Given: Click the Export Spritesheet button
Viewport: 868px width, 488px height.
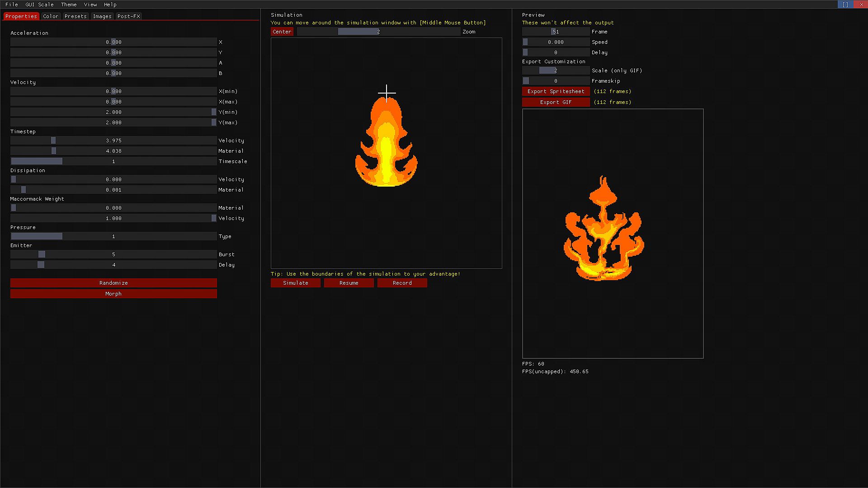Looking at the screenshot, I should click(x=556, y=91).
